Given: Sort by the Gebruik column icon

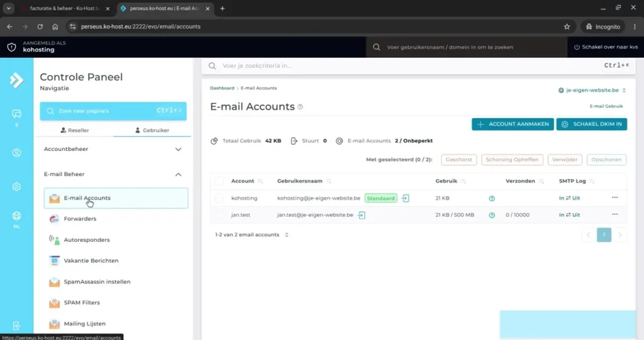Looking at the screenshot, I should [x=464, y=181].
